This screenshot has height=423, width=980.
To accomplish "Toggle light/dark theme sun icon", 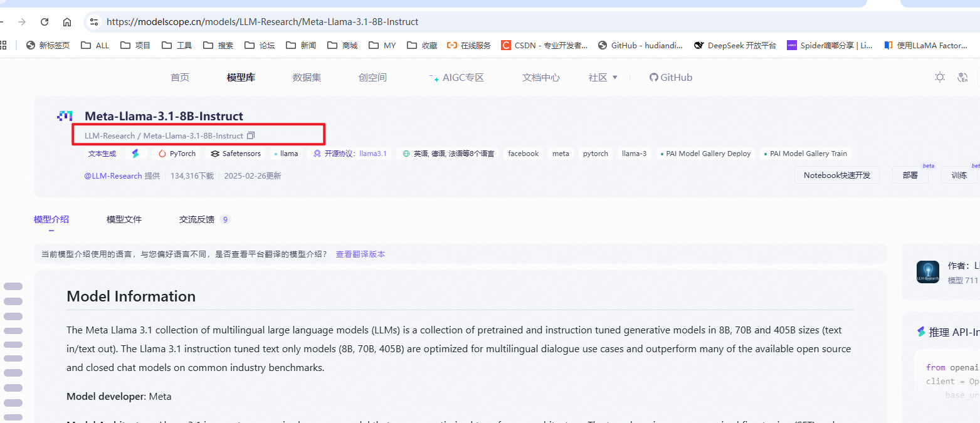I will [939, 77].
